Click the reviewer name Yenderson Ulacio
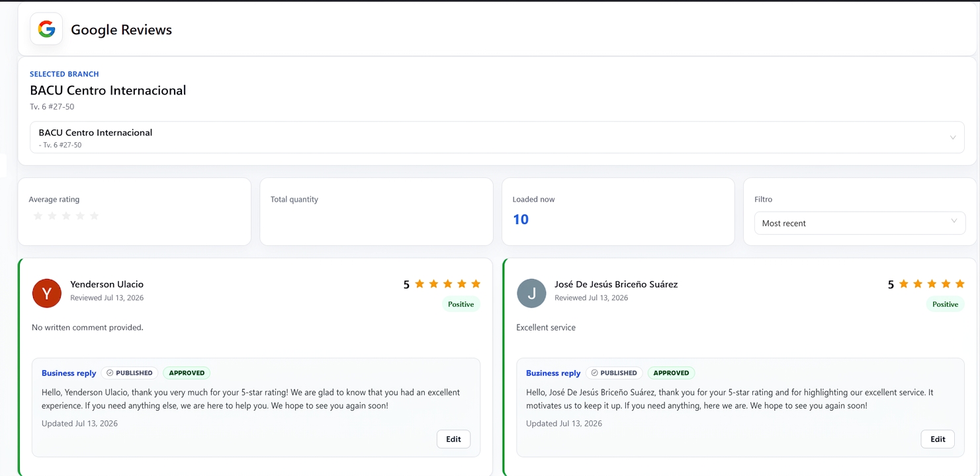This screenshot has height=476, width=980. (x=107, y=284)
